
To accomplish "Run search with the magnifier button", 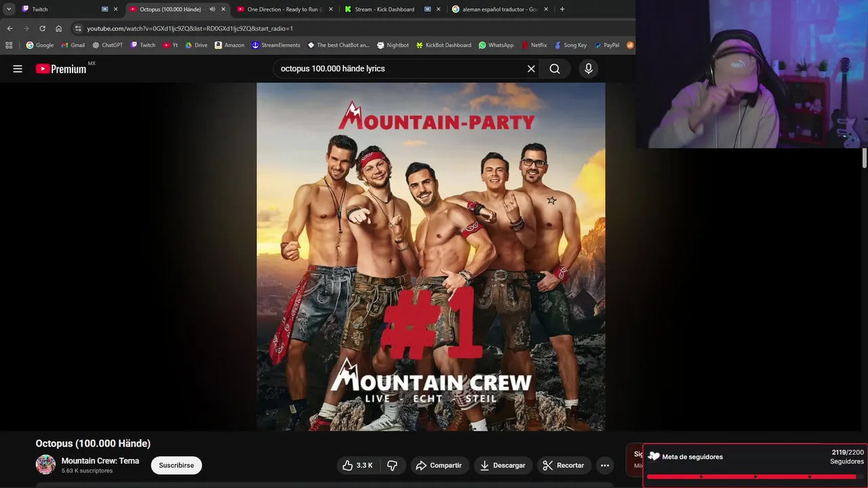I will click(x=555, y=68).
